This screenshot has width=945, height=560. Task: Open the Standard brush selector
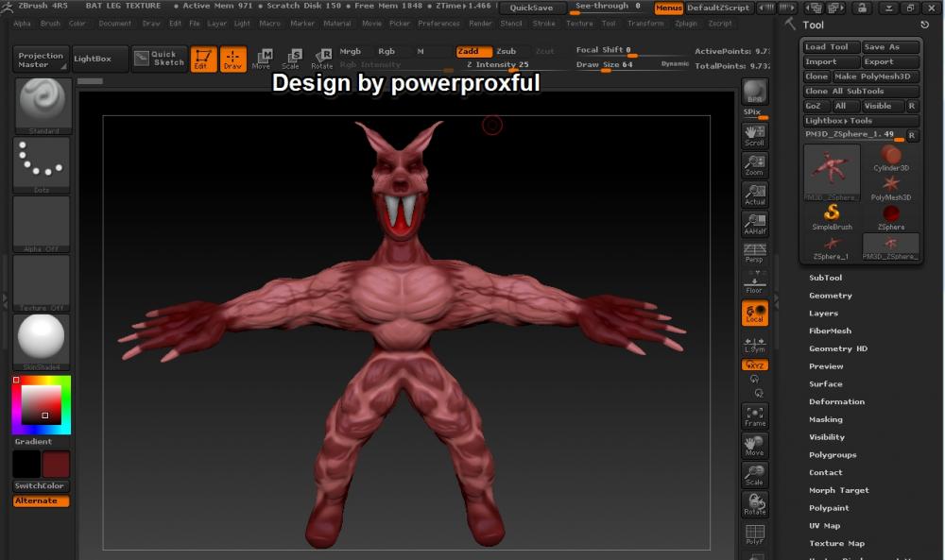(x=42, y=105)
